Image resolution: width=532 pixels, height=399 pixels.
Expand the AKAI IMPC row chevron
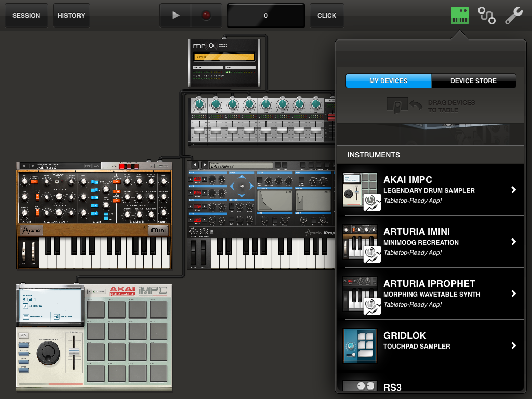513,190
